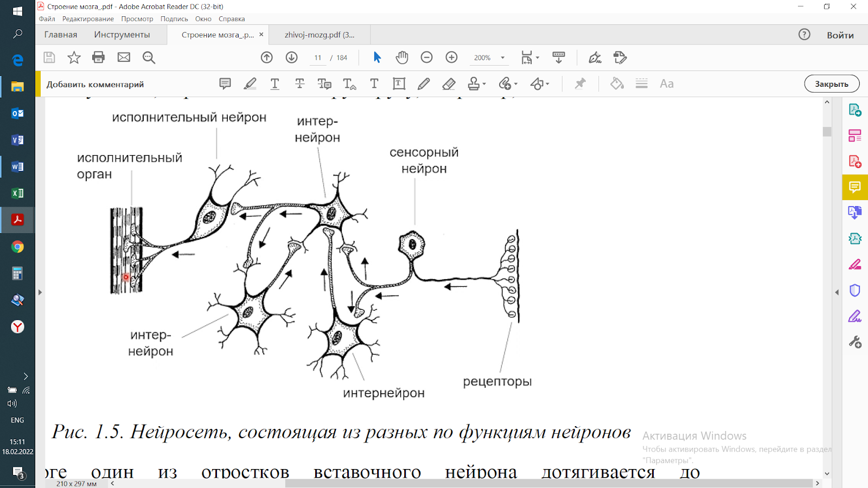Go to next page arrow
The width and height of the screenshot is (868, 488).
[x=291, y=57]
